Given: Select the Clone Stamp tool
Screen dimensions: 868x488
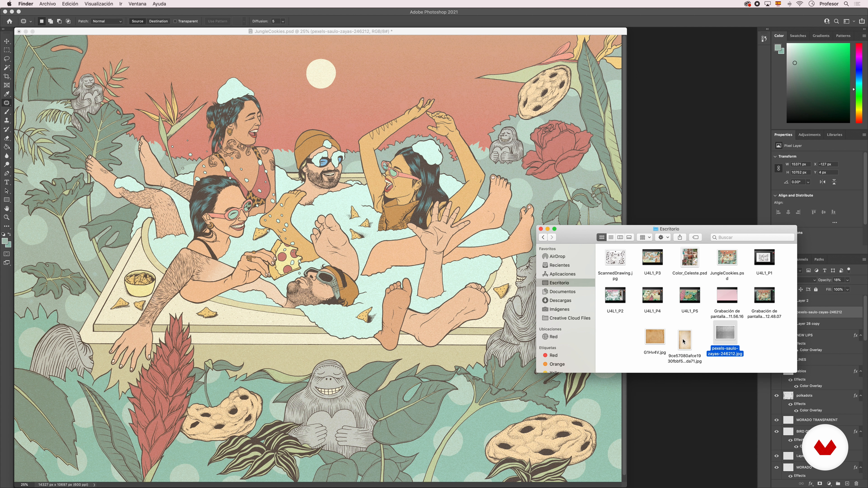Looking at the screenshot, I should 7,120.
